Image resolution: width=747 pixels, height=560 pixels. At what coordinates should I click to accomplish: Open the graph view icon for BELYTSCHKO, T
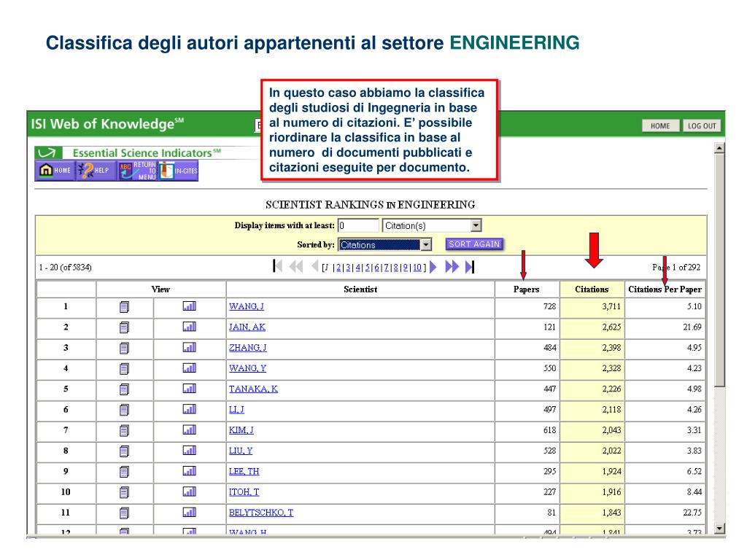click(x=190, y=513)
